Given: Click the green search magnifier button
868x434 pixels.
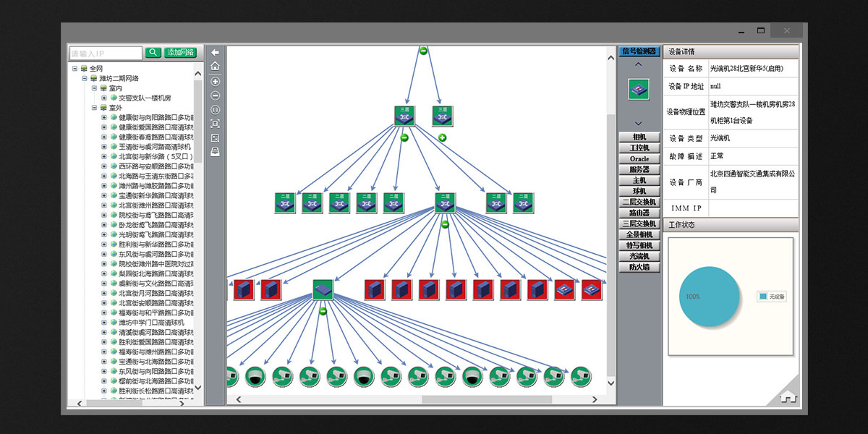Looking at the screenshot, I should pos(153,53).
